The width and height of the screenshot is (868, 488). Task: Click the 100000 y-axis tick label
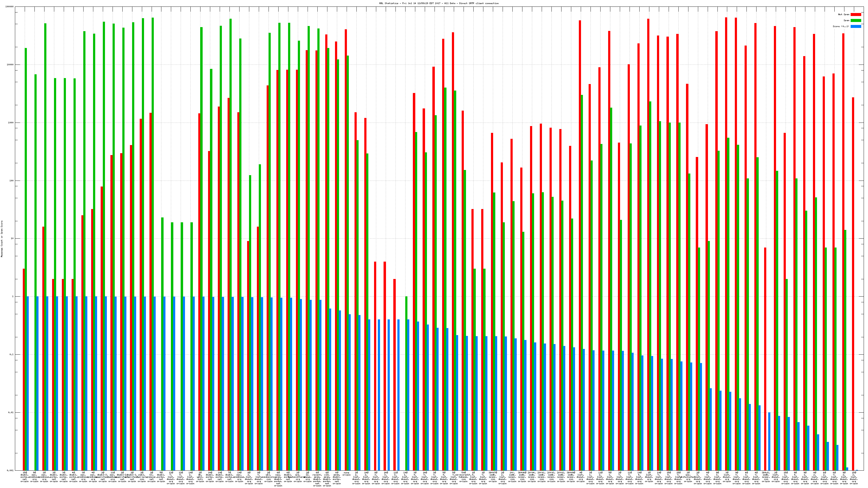[10, 7]
